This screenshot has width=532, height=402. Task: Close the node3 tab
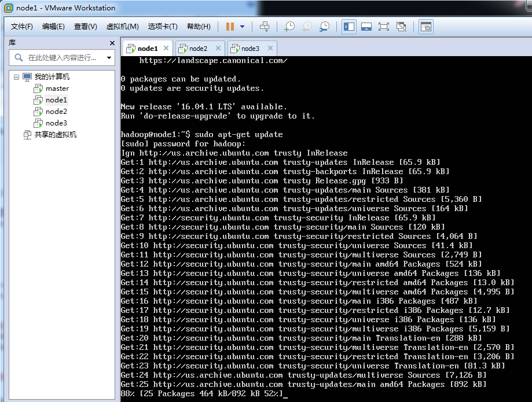point(270,48)
